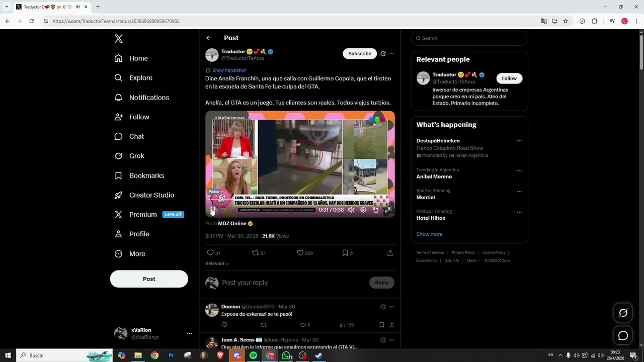Screen dimensions: 644x362
Task: Open Home in sidebar
Action: point(131,58)
